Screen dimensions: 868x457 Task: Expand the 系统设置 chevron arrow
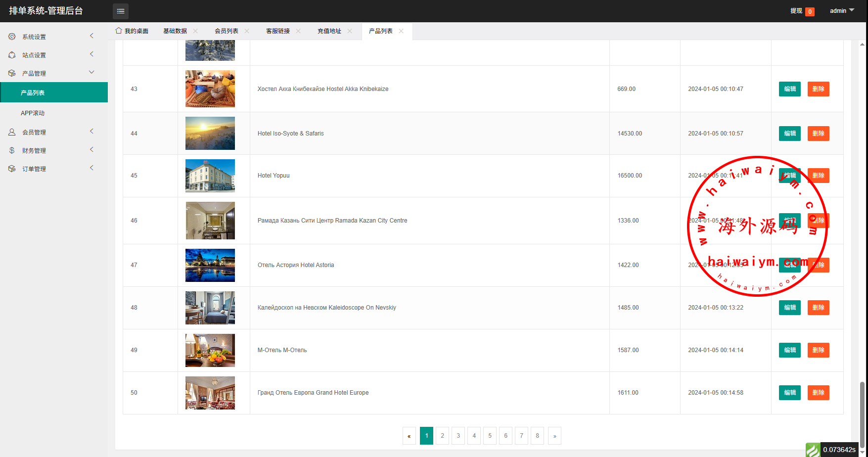(91, 36)
